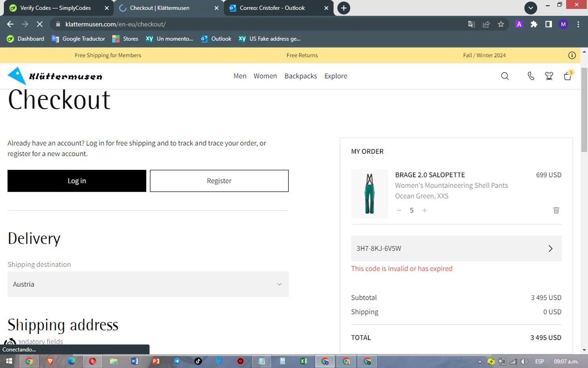Click the BRAGE 2.0 SALOPETTE product title
Viewport: 588px width, 368px height.
pyautogui.click(x=430, y=175)
